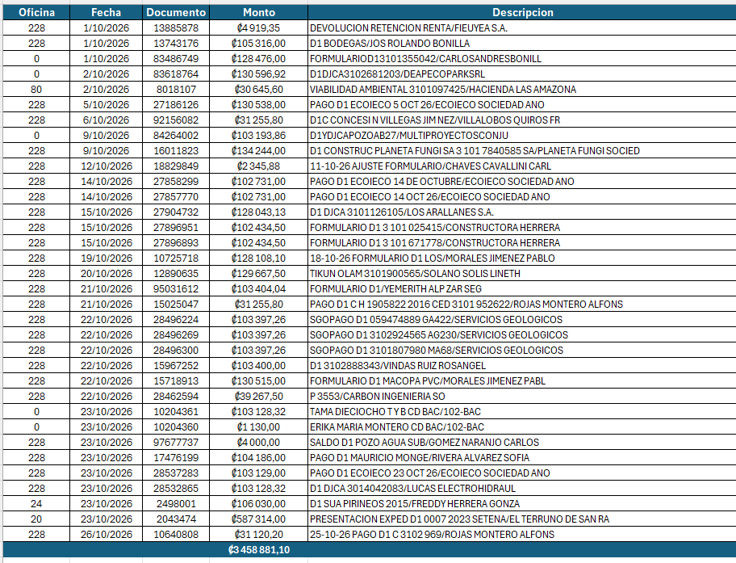Click description ERIKA MARIA MONTERO CD BAC/102-BAC
736x563 pixels.
(x=397, y=427)
